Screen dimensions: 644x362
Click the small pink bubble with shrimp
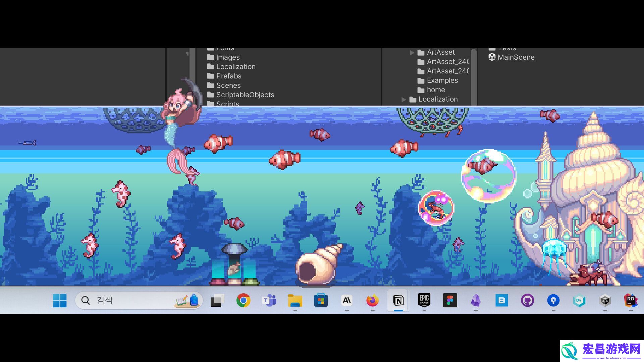(436, 208)
